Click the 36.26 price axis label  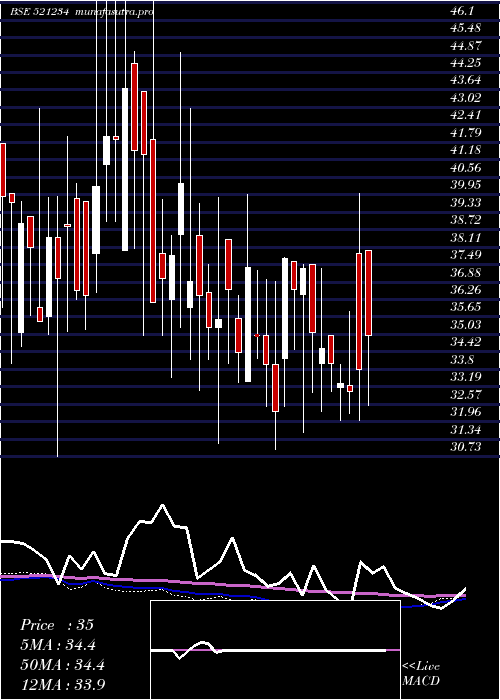[465, 290]
